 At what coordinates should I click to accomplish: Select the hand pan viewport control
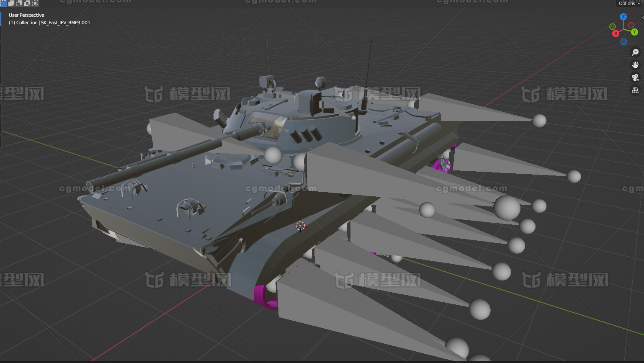(635, 64)
